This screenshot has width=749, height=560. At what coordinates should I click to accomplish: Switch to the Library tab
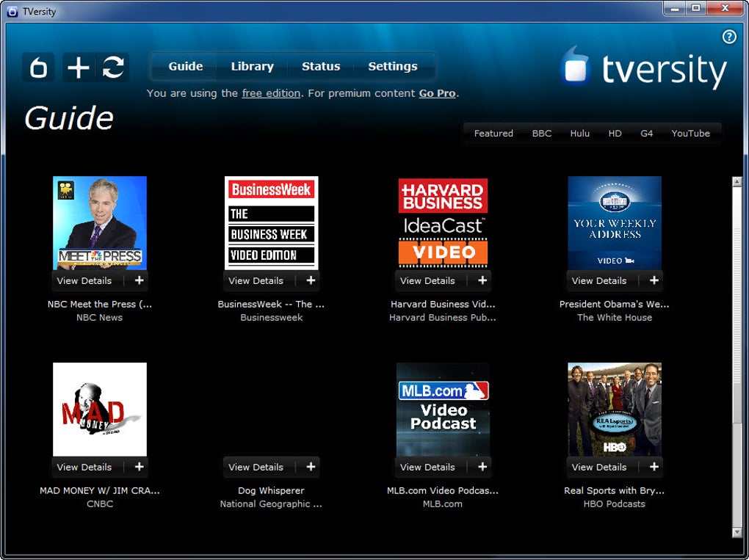pos(252,66)
